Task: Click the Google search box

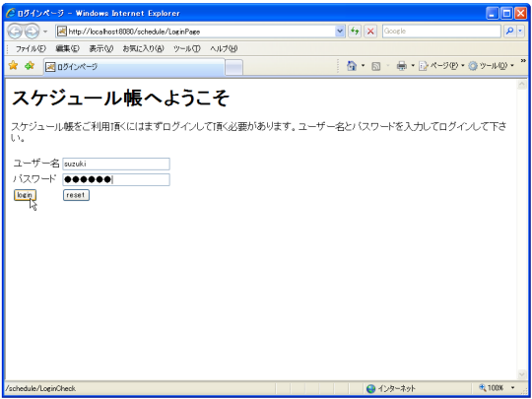Action: pos(441,32)
